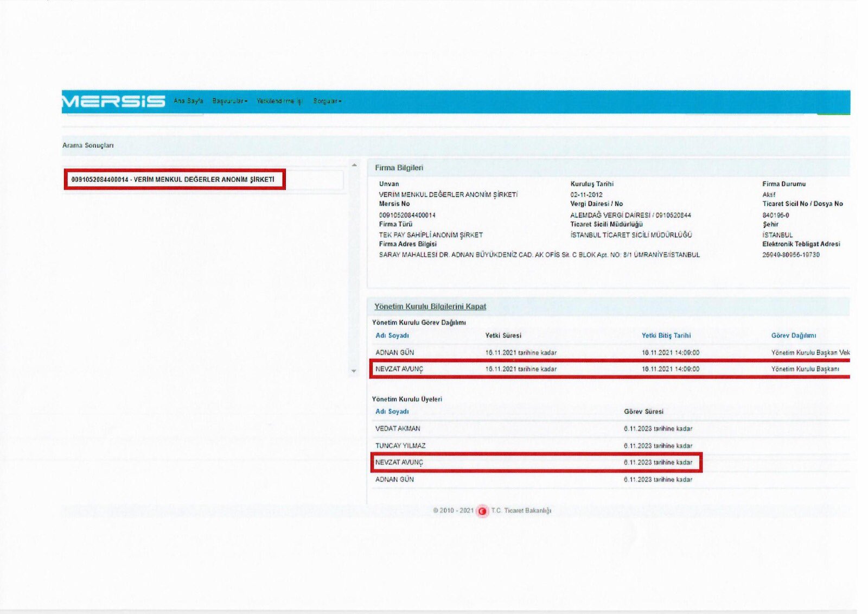The image size is (868, 614).
Task: Sort by Adı Soyadı in Görev Dağılımı table
Action: 392,336
